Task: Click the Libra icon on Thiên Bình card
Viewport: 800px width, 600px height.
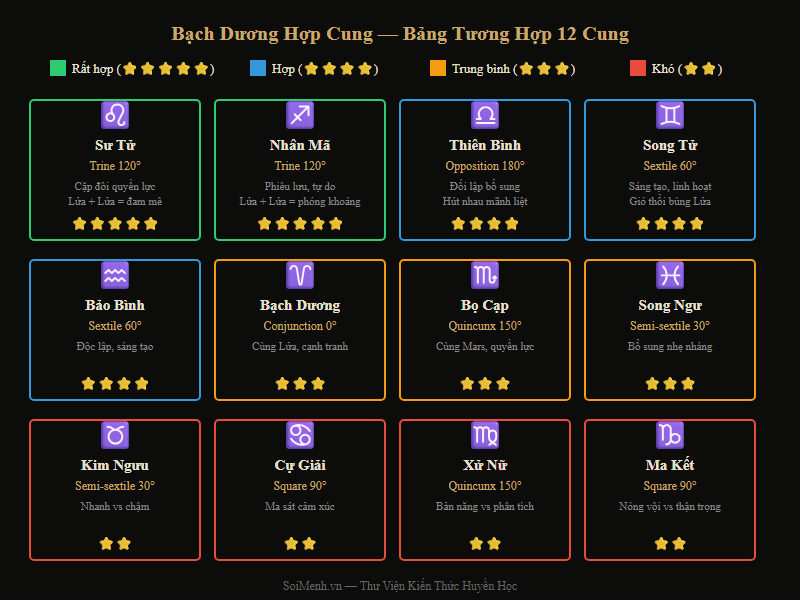Action: tap(485, 113)
